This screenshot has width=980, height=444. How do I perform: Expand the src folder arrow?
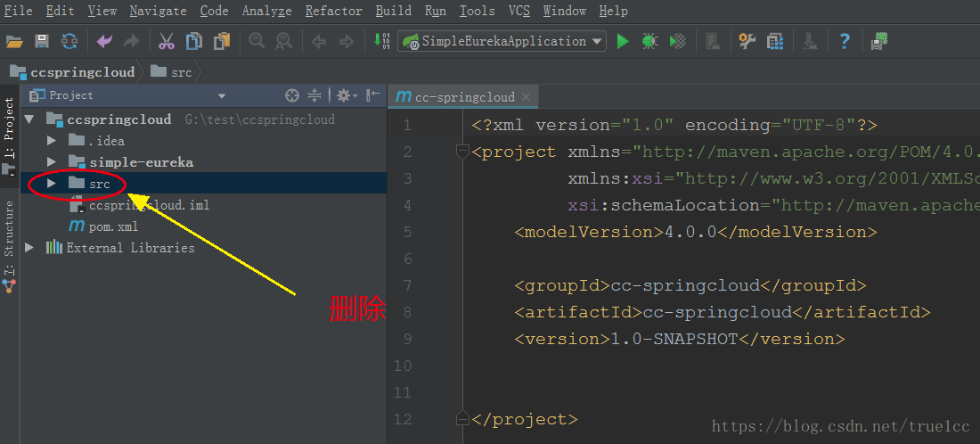pos(52,184)
